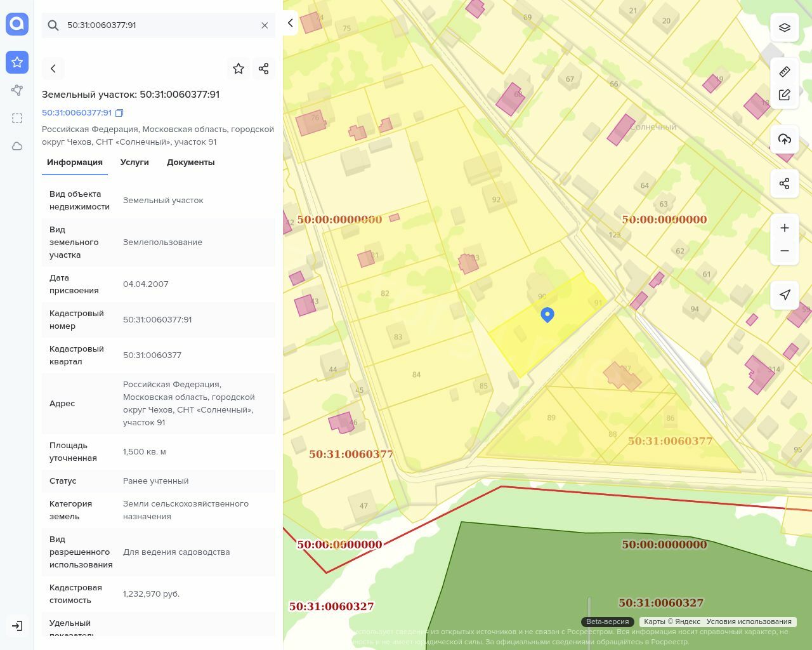812x650 pixels.
Task: Click cadastral quarter value 50:31:0060377
Action: (x=152, y=355)
